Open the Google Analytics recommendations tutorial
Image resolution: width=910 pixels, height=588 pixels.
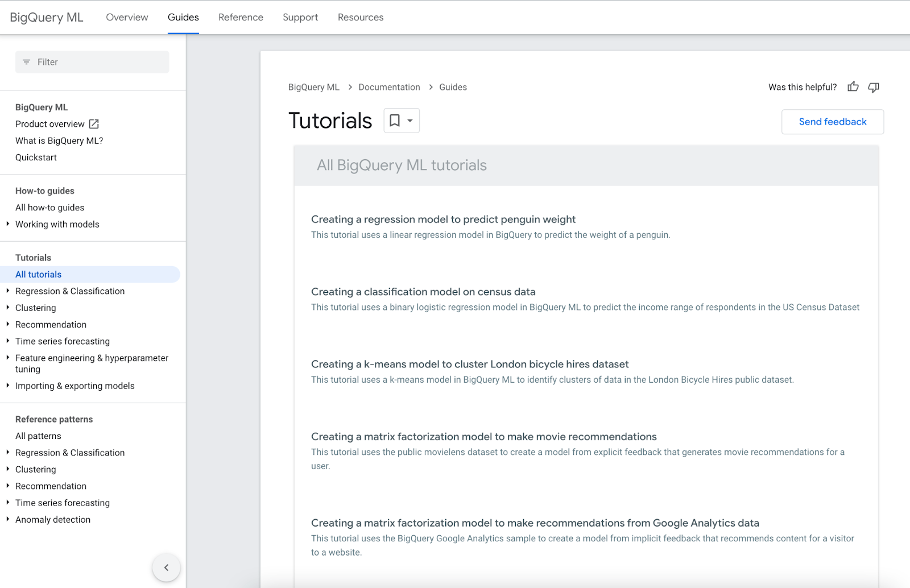click(x=535, y=523)
